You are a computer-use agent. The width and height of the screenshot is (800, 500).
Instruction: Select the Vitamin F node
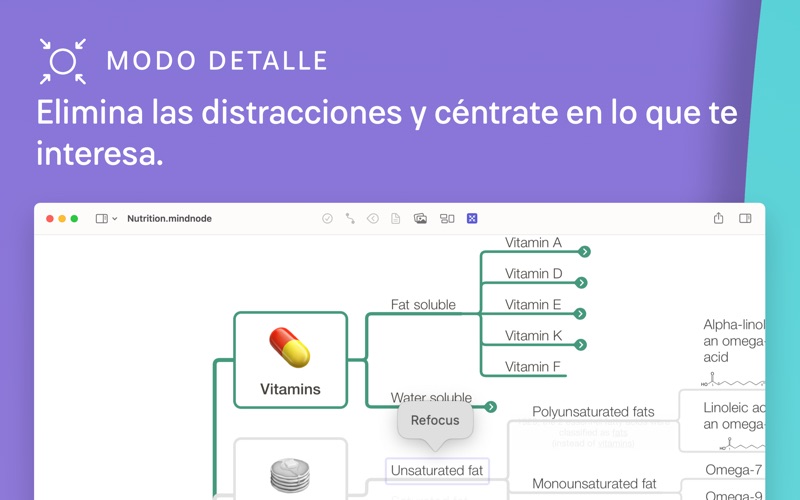(533, 366)
